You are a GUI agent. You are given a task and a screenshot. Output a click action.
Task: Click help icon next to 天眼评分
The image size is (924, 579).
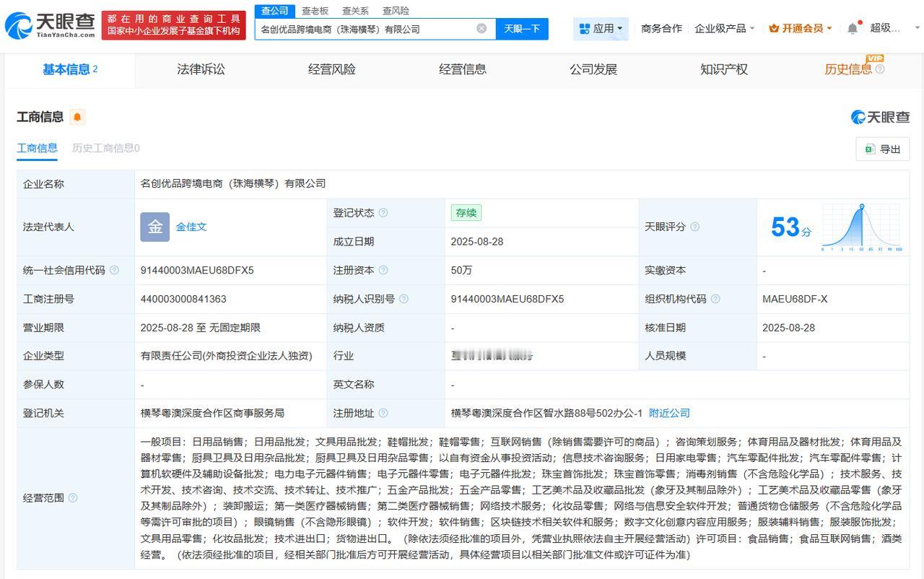pos(694,227)
